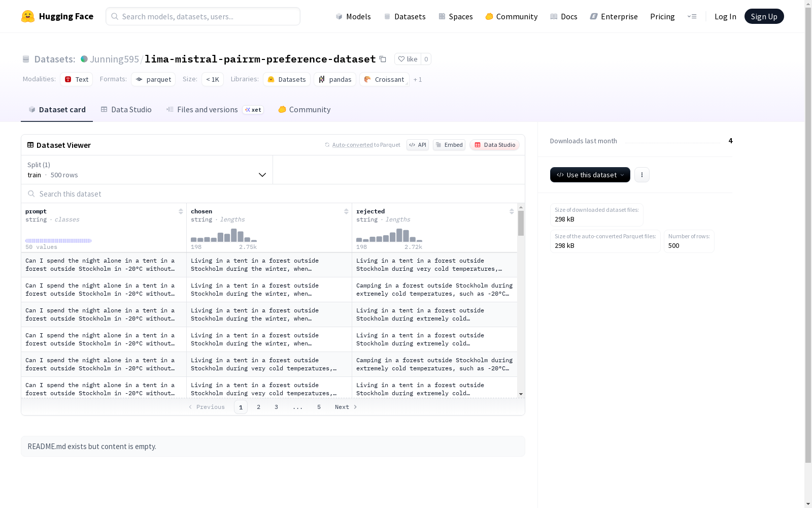This screenshot has width=812, height=508.
Task: Go to Spaces in the top navigation
Action: tap(456, 16)
